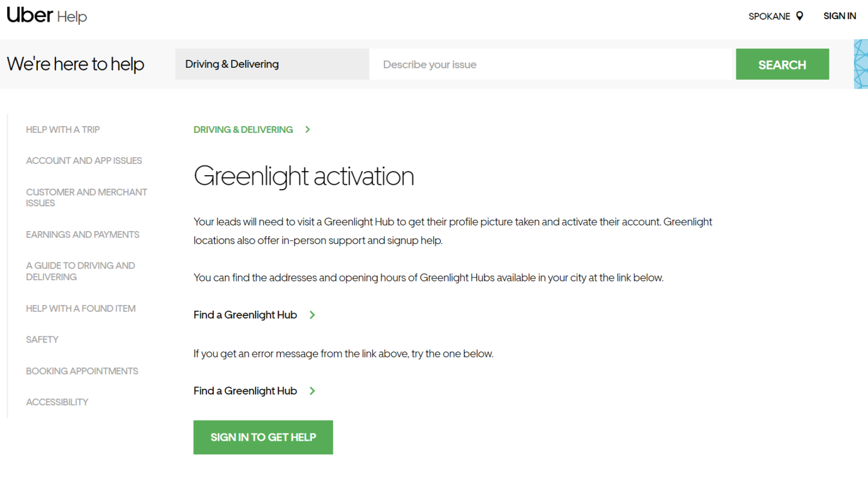Open the Driving & Delivering topic dropdown
Screen dimensions: 868x486
pos(272,64)
